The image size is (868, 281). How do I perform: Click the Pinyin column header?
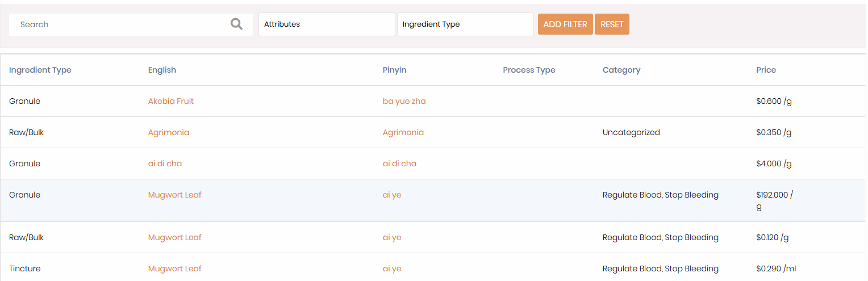coord(394,70)
